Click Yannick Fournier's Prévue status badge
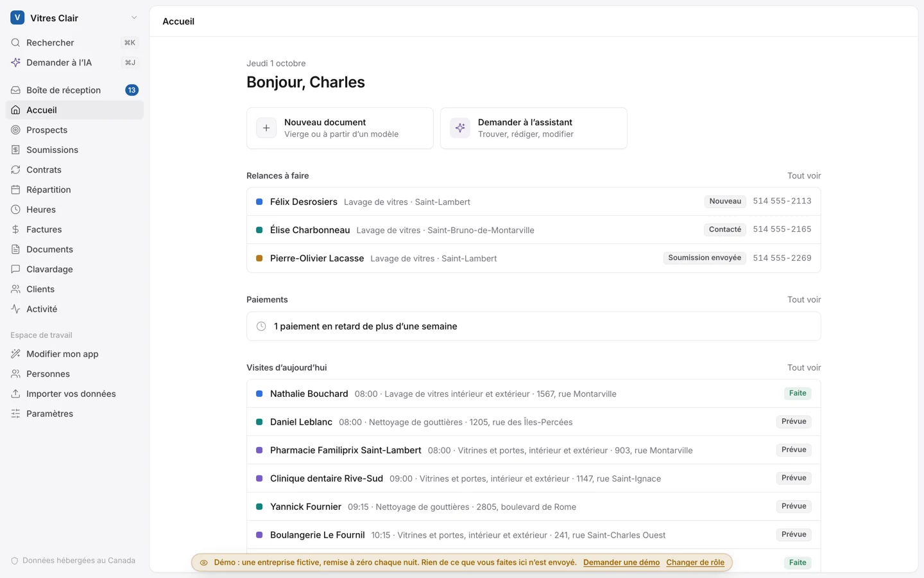The image size is (924, 578). click(x=794, y=506)
